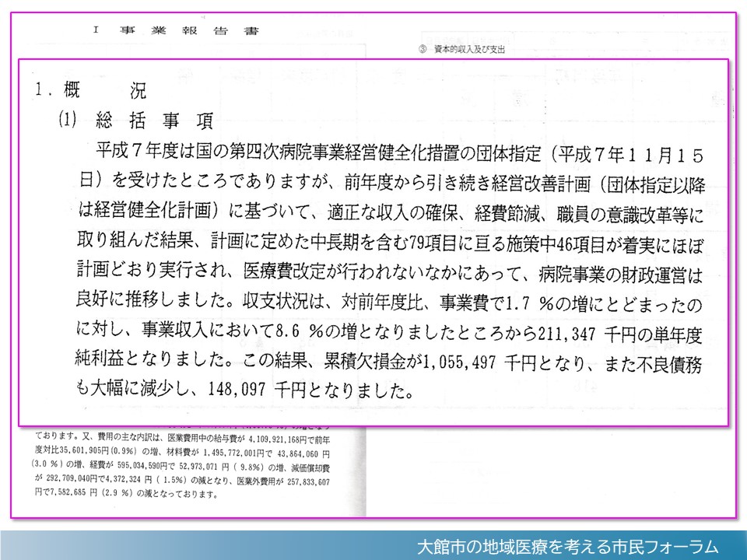Image resolution: width=747 pixels, height=560 pixels.
Task: Click the 大館市の地域医療を考える市民フォーラム footer title
Action: (566, 546)
